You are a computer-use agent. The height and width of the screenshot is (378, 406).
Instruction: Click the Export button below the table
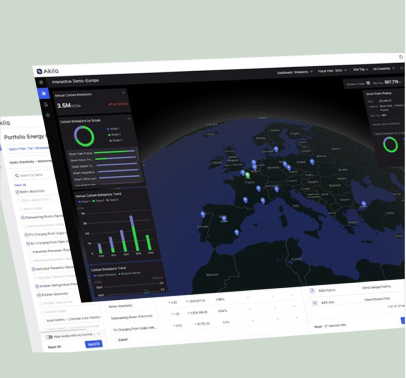pos(123,340)
